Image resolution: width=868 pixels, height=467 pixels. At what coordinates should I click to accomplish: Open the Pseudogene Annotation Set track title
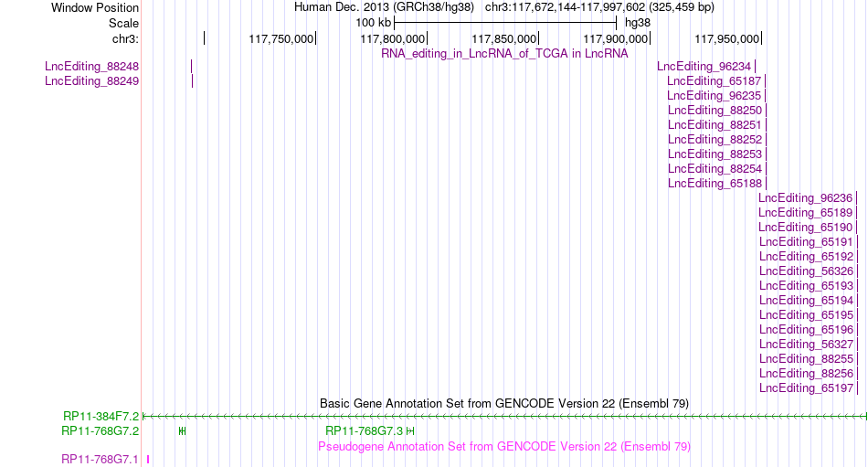point(504,447)
